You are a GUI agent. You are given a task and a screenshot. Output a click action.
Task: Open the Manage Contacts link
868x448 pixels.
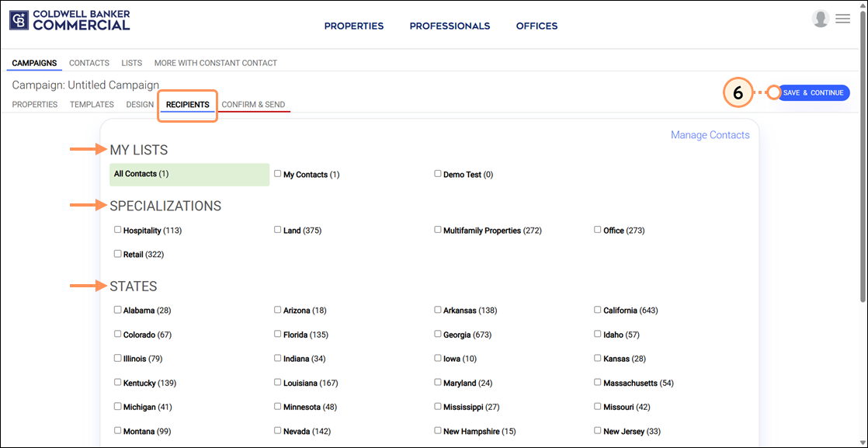pos(710,134)
